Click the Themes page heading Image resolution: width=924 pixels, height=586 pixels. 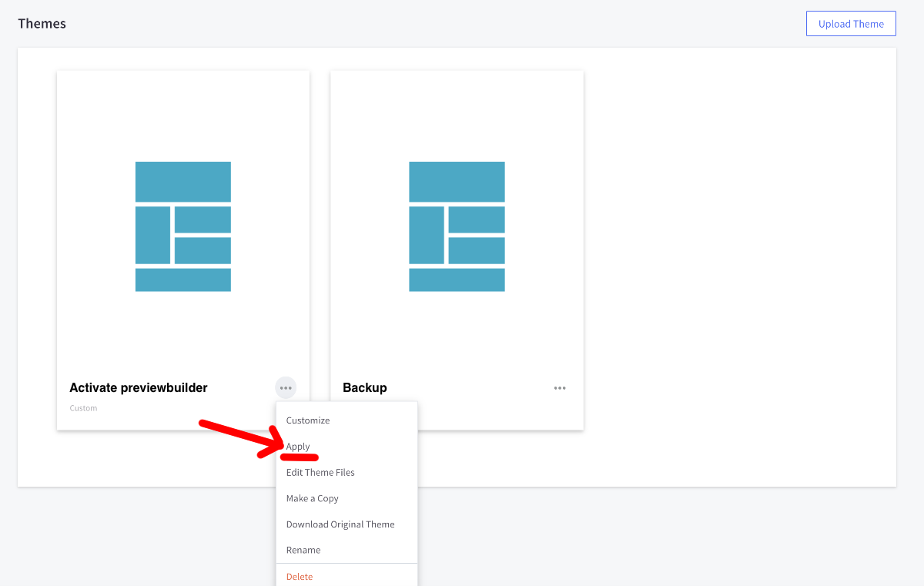(x=42, y=24)
